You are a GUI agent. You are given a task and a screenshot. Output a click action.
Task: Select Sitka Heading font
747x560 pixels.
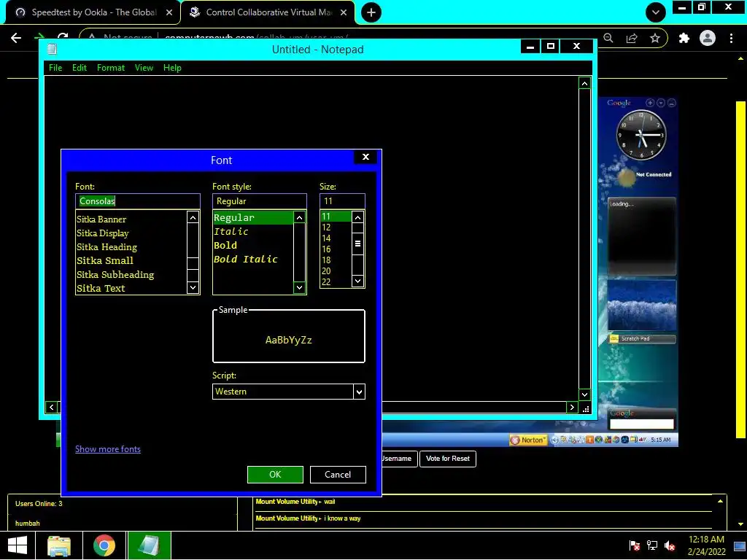(x=107, y=246)
